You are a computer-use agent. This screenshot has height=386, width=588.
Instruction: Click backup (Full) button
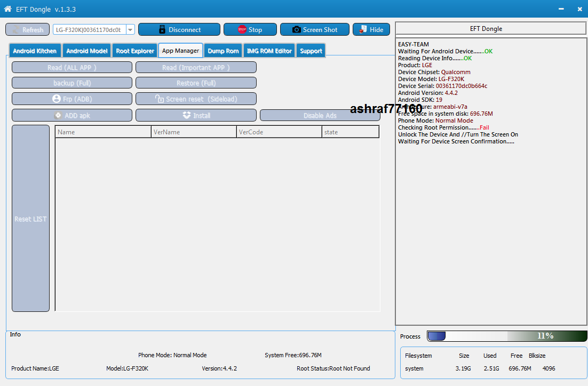tap(72, 83)
